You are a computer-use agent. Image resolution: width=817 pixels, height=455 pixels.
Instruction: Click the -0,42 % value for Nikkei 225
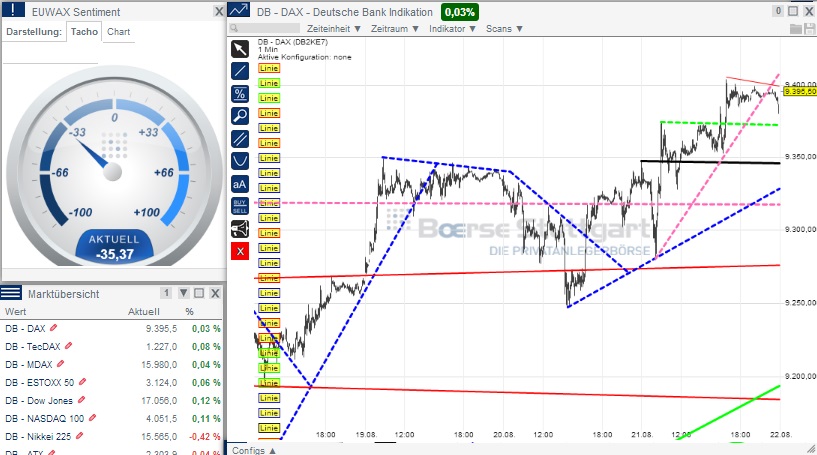[x=205, y=436]
